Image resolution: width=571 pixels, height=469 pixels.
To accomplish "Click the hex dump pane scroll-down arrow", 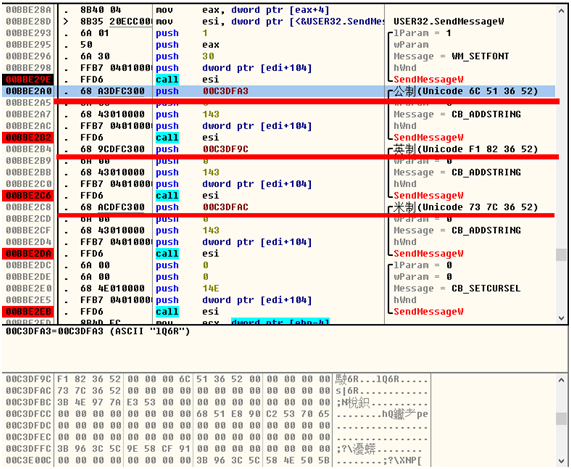I will [x=561, y=461].
